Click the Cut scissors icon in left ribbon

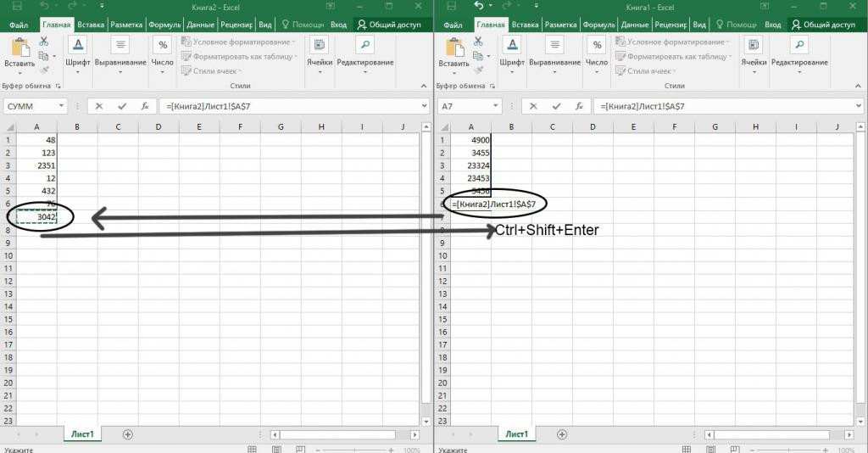[44, 42]
